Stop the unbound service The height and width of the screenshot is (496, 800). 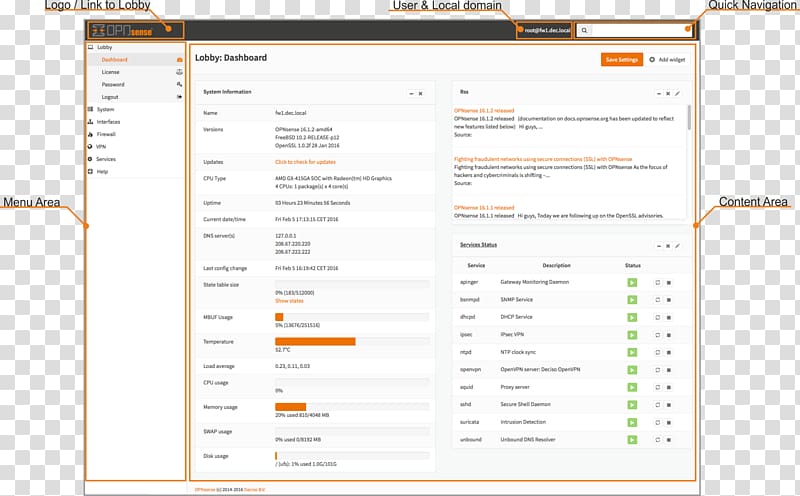pos(669,440)
